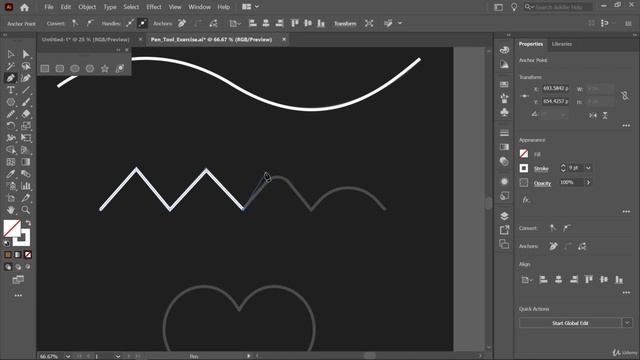Open the artboard number dropdown

point(118,356)
